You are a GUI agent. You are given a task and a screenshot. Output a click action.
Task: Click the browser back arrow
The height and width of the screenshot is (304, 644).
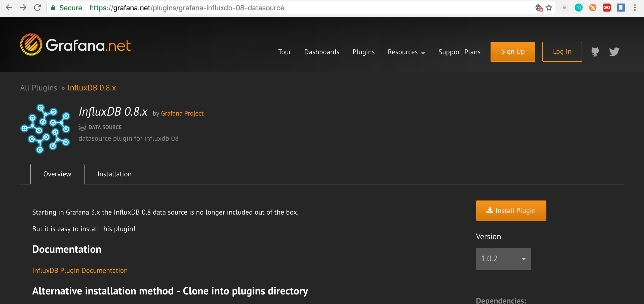(x=9, y=8)
